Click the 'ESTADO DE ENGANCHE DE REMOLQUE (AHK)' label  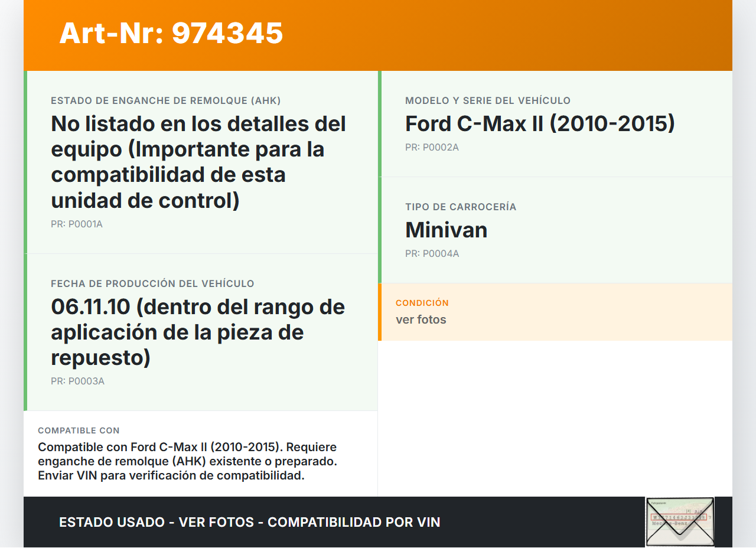click(x=166, y=101)
